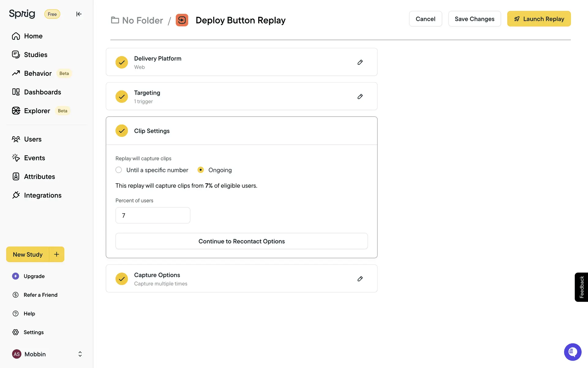Click the replay icon beside title
This screenshot has height=368, width=588.
click(x=182, y=20)
